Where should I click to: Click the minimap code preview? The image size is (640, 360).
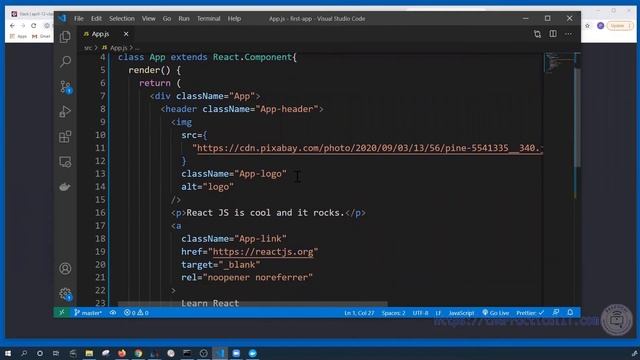coord(558,62)
